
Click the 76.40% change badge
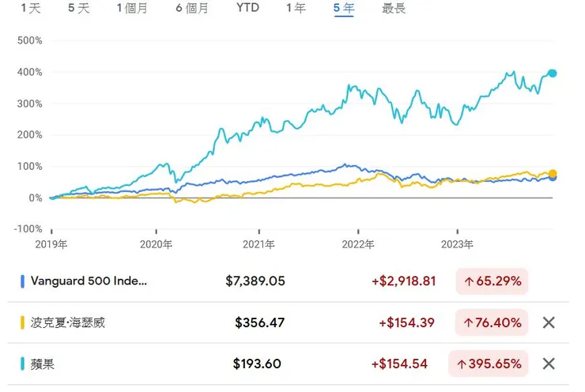492,322
